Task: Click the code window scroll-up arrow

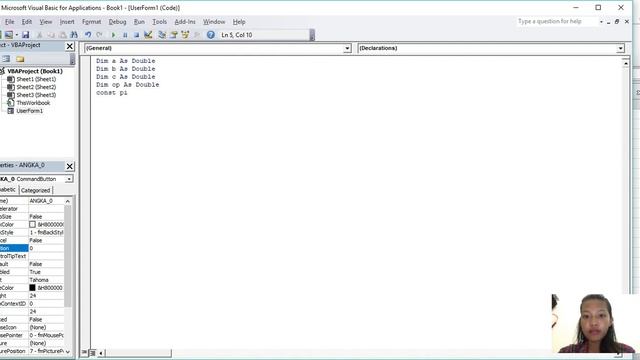Action: (x=625, y=63)
